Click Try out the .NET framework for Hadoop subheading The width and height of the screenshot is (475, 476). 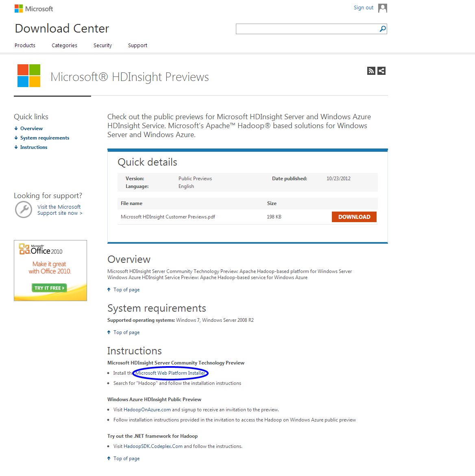click(x=153, y=436)
